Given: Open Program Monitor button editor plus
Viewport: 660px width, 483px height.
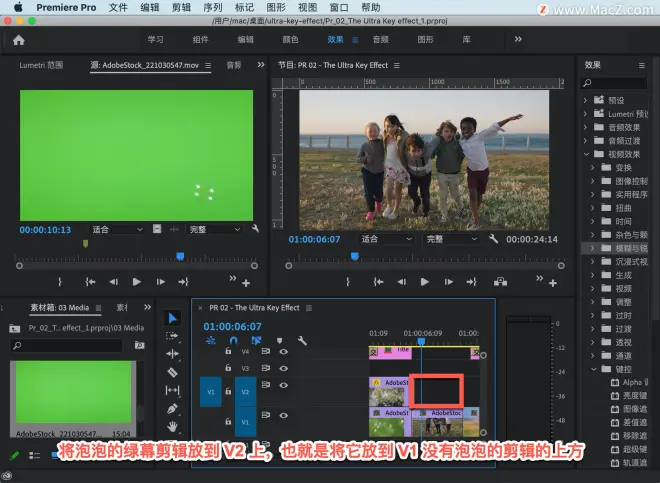Looking at the screenshot, I should tap(553, 283).
